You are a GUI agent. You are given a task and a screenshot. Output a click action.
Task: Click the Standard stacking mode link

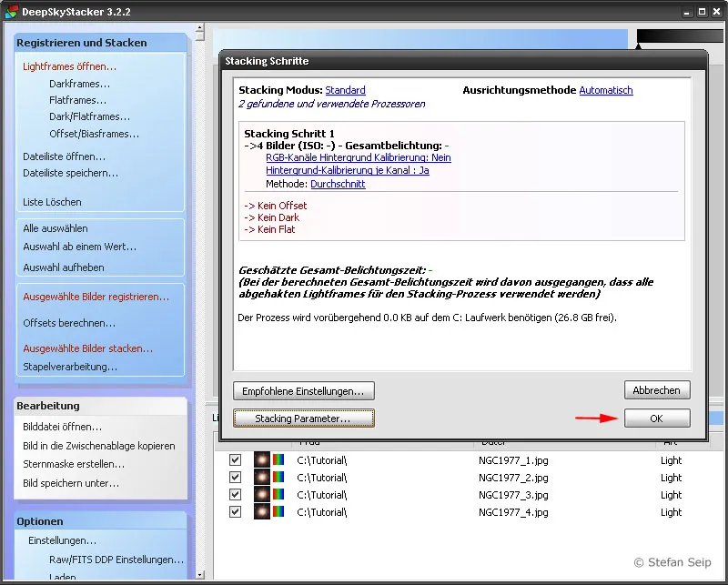pyautogui.click(x=345, y=90)
